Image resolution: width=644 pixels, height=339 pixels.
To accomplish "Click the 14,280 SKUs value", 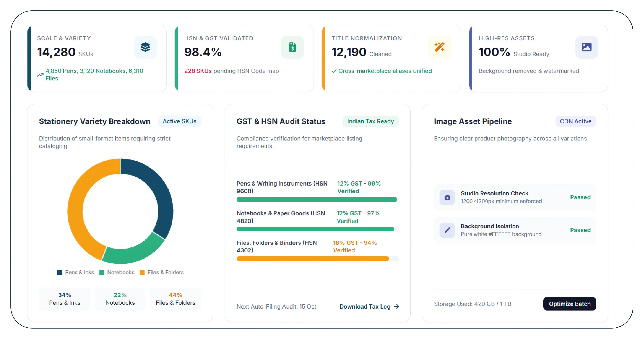I will 65,52.
